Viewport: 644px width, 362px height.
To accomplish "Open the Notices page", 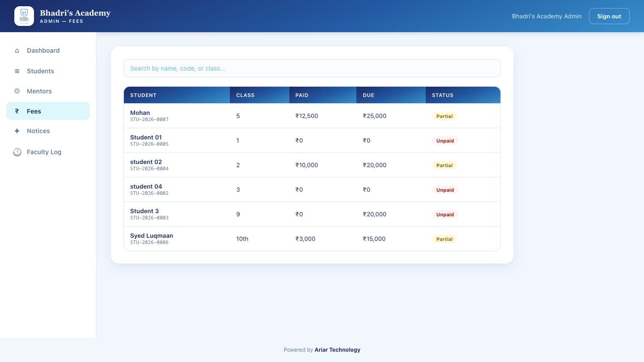I will click(48, 131).
